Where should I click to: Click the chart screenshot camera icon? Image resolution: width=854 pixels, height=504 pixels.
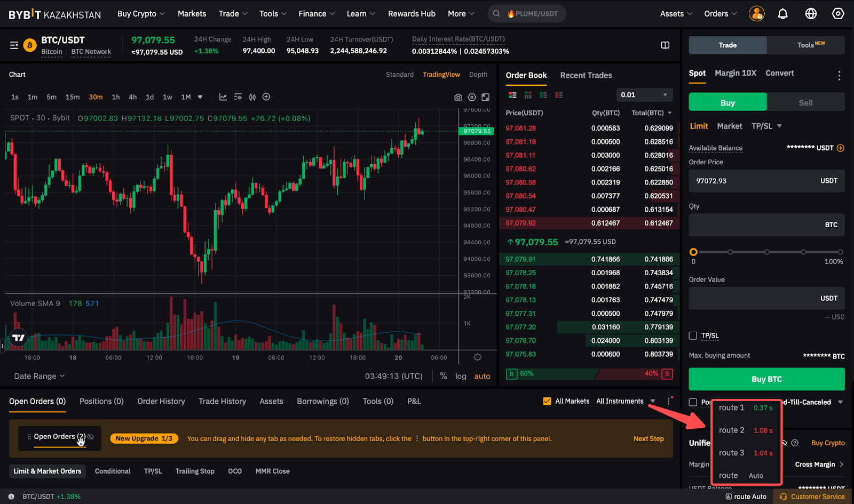click(x=458, y=97)
